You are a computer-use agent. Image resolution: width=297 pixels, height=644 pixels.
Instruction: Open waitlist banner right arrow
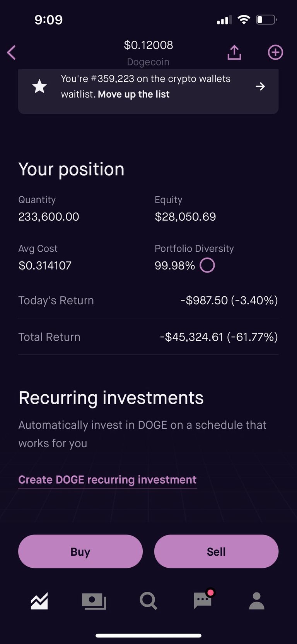point(260,86)
